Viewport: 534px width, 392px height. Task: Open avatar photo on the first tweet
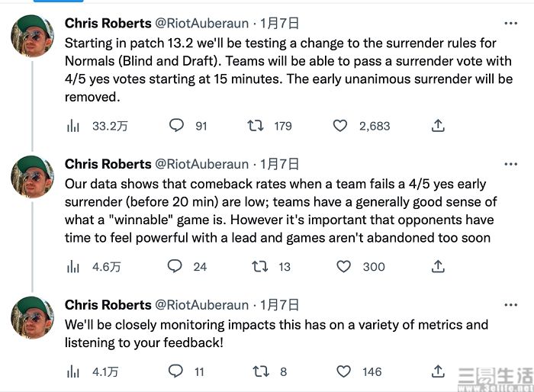32,36
